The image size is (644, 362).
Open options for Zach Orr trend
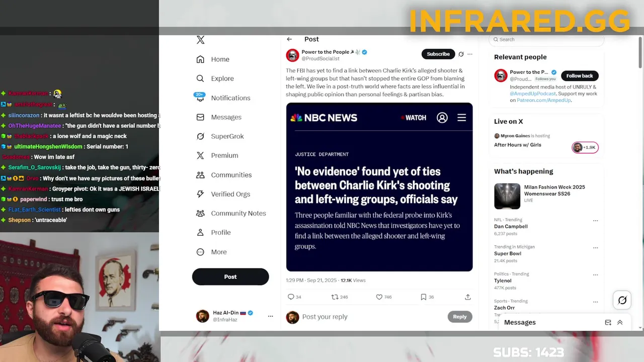(x=596, y=302)
